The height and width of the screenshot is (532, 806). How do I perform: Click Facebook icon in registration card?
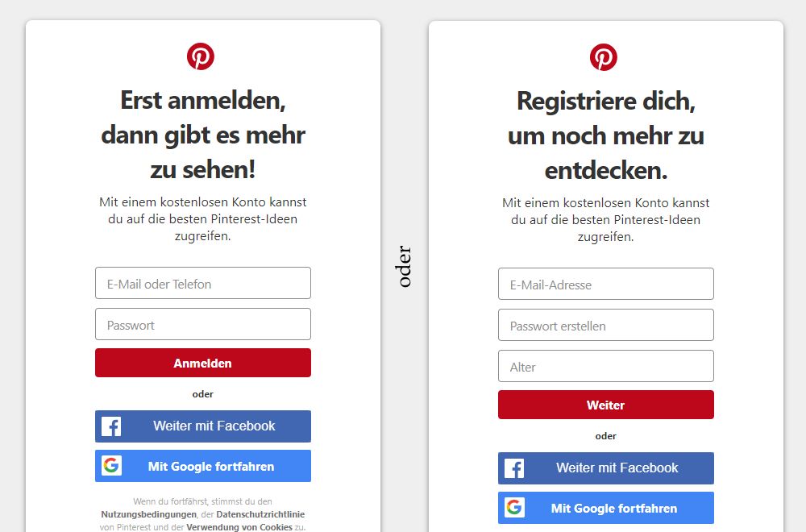514,468
